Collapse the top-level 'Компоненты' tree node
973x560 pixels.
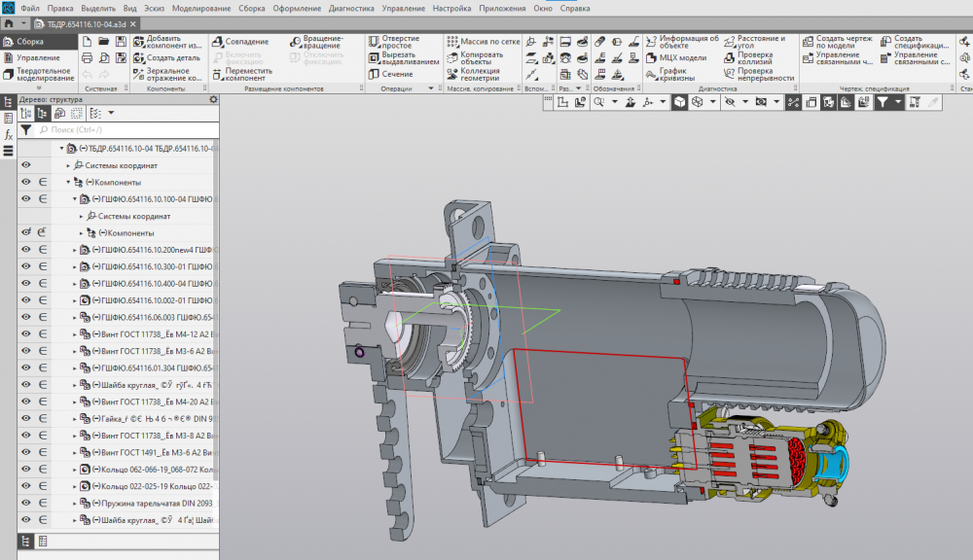tap(68, 183)
